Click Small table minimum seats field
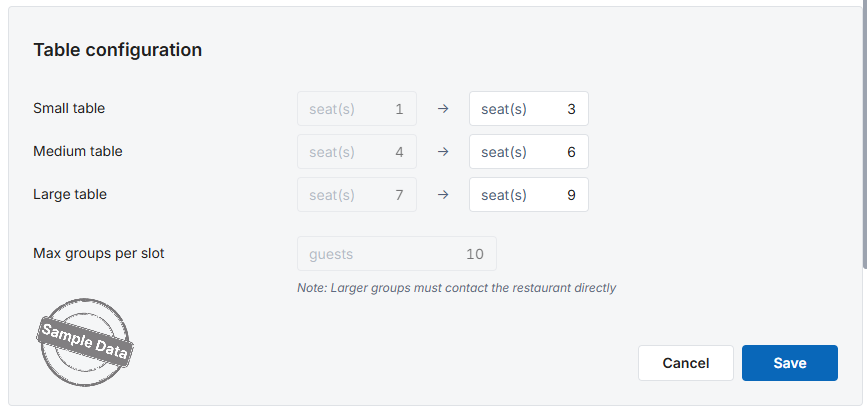 click(357, 108)
